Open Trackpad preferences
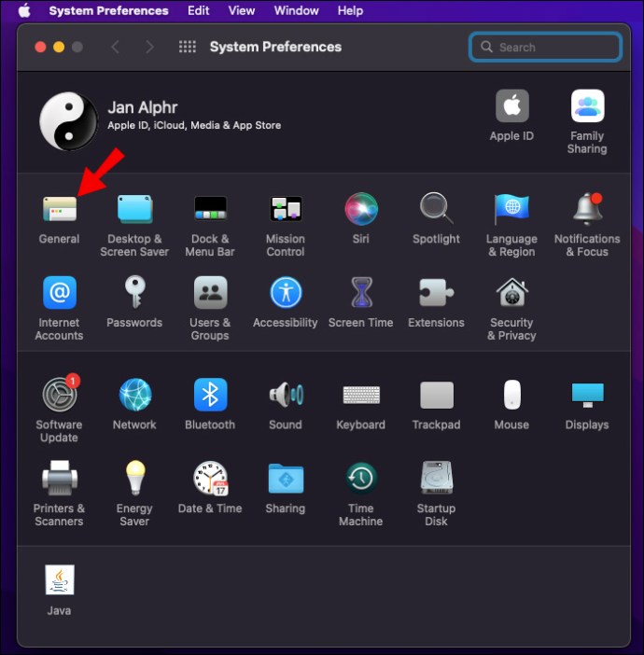 point(436,395)
